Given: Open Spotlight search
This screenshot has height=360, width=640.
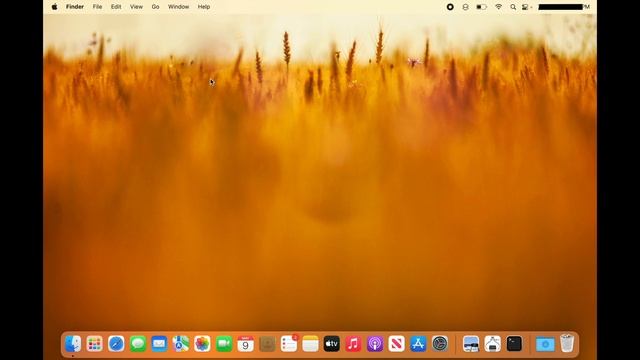Looking at the screenshot, I should 513,7.
